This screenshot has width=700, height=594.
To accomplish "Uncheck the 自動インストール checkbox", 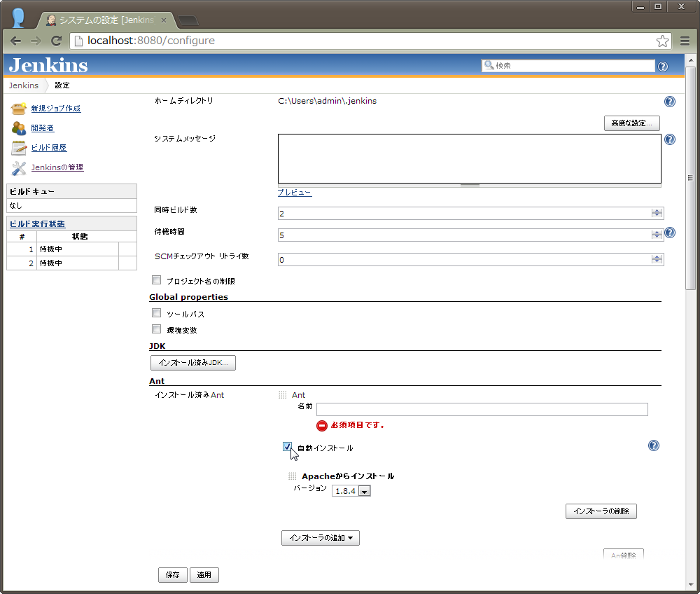I will (x=287, y=447).
